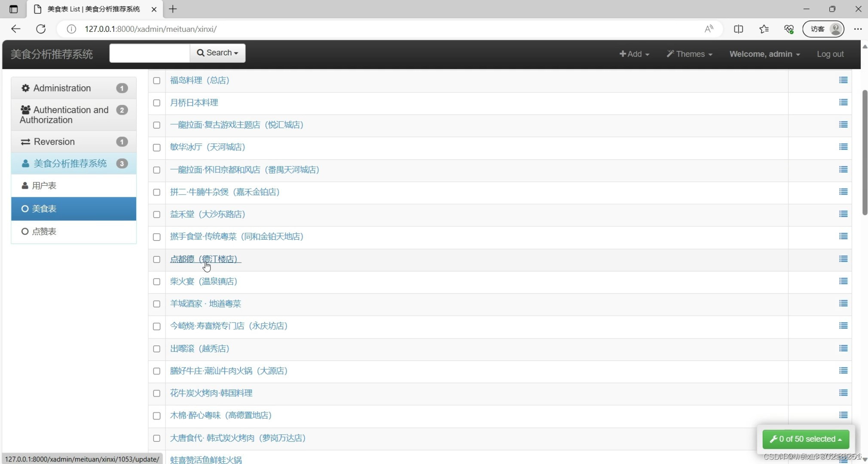Click the read aloud icon in address bar
The image size is (868, 464).
[709, 29]
